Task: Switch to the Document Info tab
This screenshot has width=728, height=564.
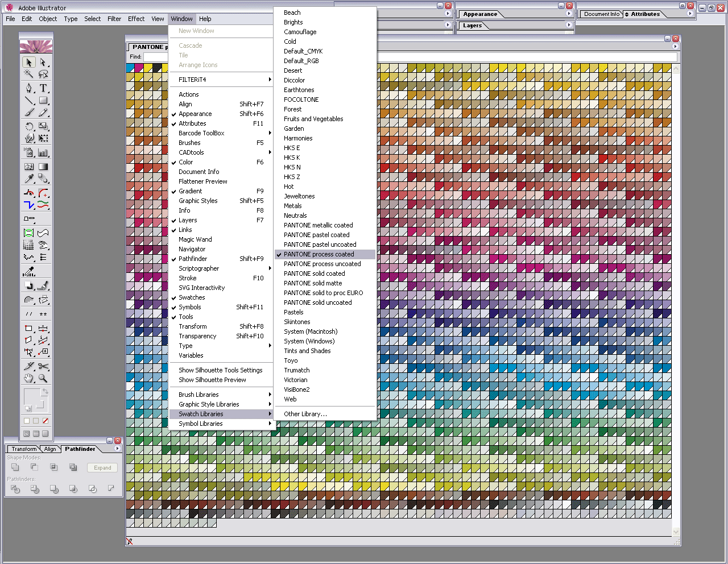Action: click(x=602, y=14)
